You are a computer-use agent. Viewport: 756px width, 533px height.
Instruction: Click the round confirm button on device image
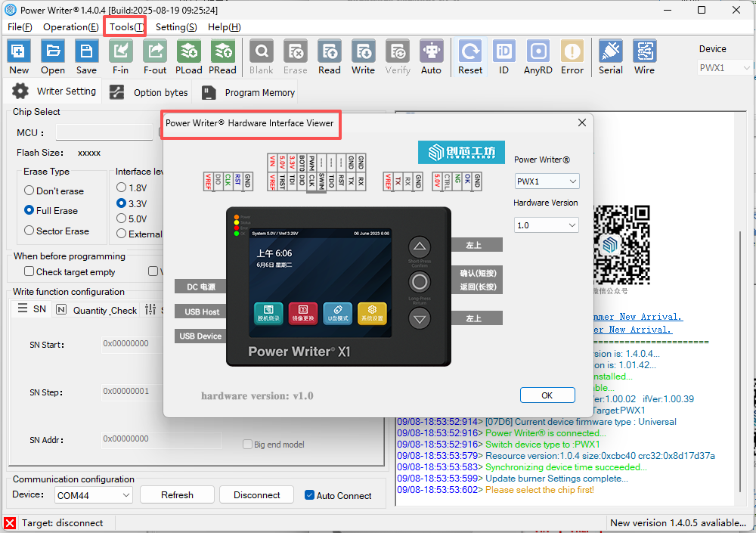[420, 282]
